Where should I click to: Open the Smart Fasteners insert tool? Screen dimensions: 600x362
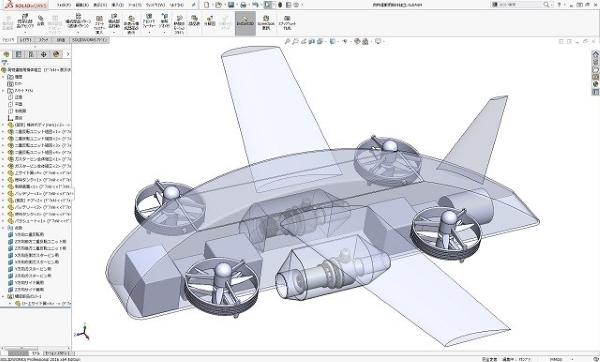pos(99,24)
